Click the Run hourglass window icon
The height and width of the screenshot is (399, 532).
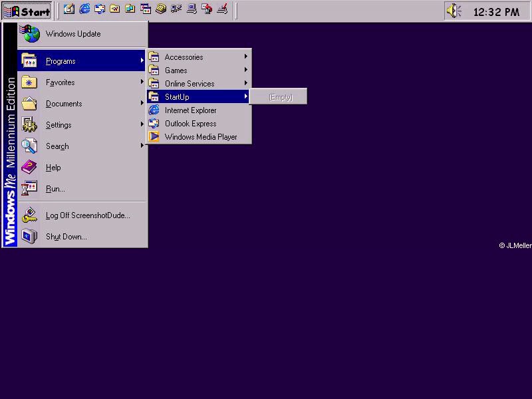tap(29, 189)
